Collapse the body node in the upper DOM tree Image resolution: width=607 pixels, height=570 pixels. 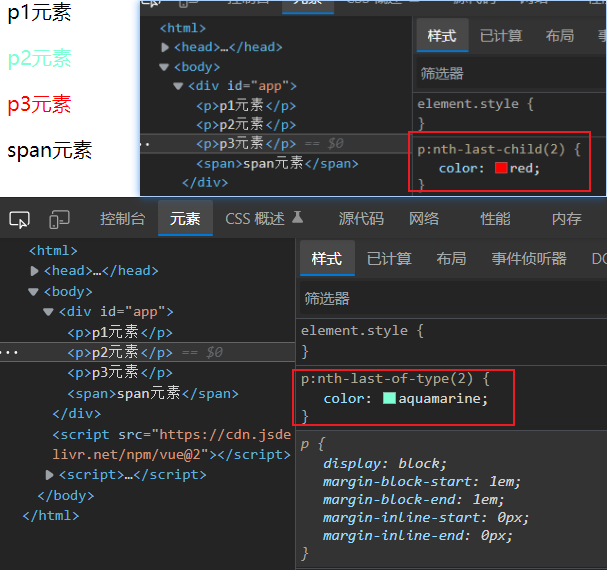(x=164, y=67)
